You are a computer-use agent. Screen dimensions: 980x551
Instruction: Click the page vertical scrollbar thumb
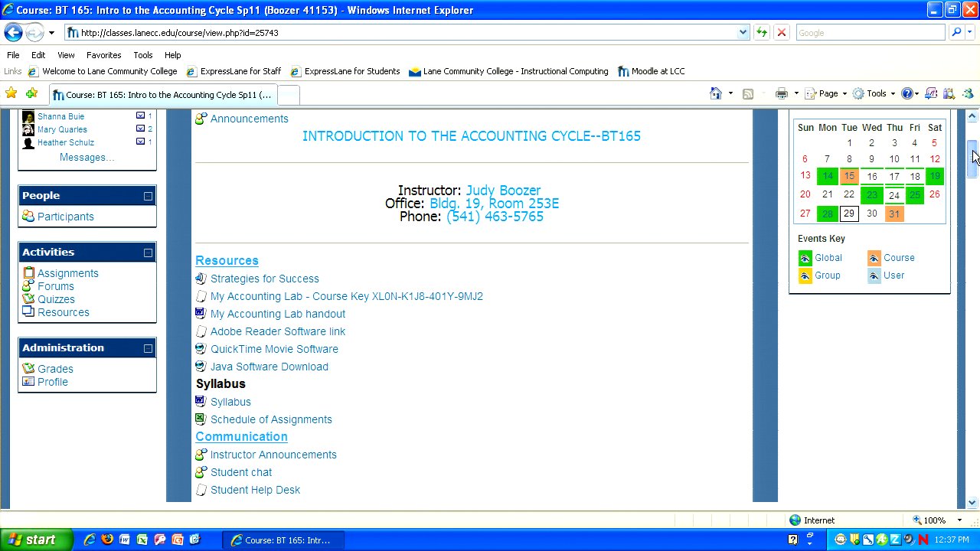(x=972, y=159)
